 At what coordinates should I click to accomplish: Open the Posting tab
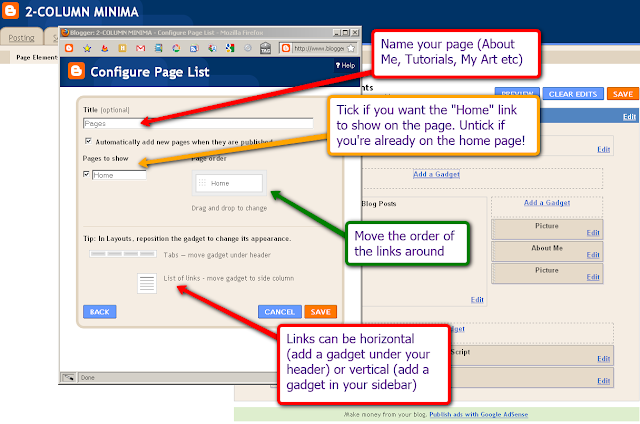pyautogui.click(x=22, y=38)
